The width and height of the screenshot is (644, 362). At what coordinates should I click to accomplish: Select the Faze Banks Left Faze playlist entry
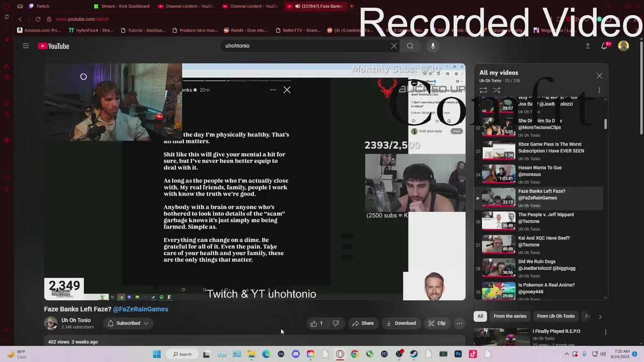(538, 198)
